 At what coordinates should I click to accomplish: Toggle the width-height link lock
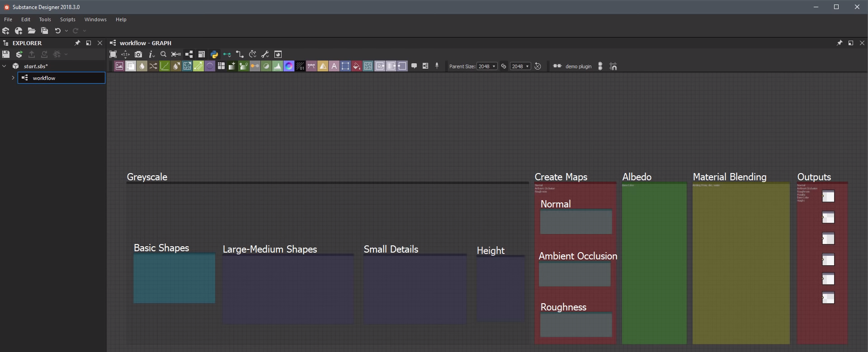[x=504, y=66]
